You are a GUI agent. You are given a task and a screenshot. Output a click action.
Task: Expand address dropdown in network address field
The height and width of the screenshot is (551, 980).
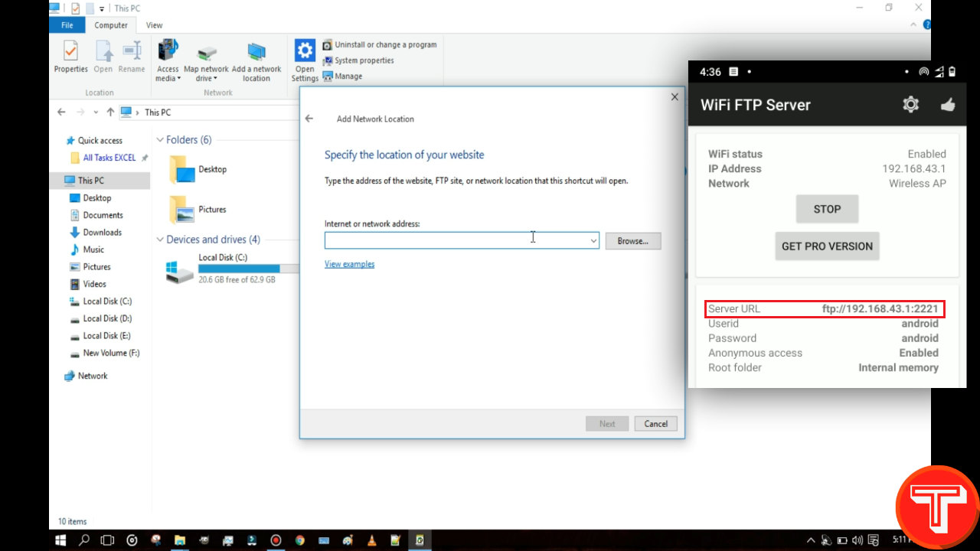[x=593, y=240]
